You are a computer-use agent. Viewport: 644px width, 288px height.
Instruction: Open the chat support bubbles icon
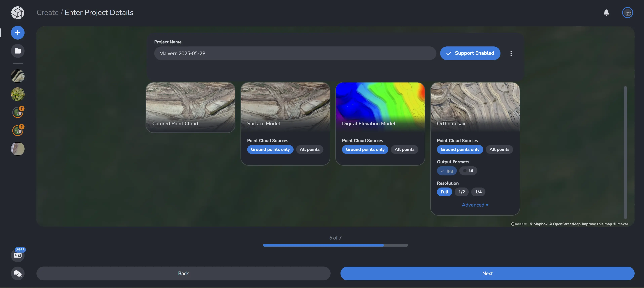pyautogui.click(x=17, y=273)
